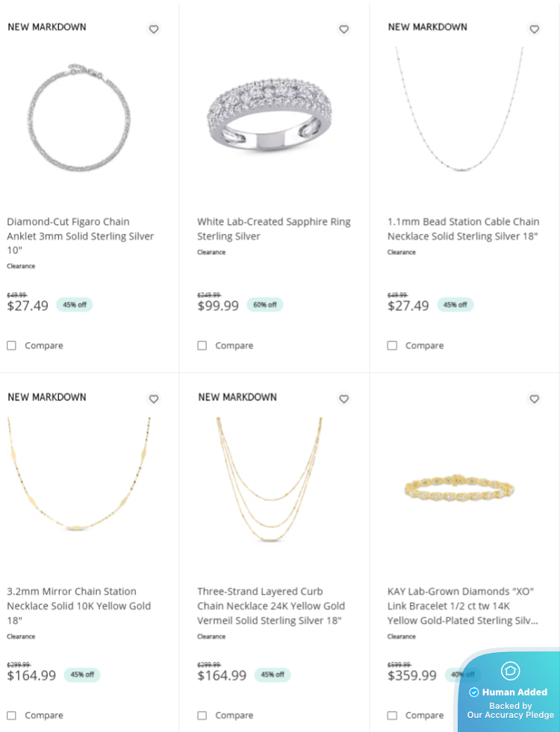This screenshot has width=560, height=732.
Task: Click the three-strand gold necklace photo
Action: [x=270, y=480]
